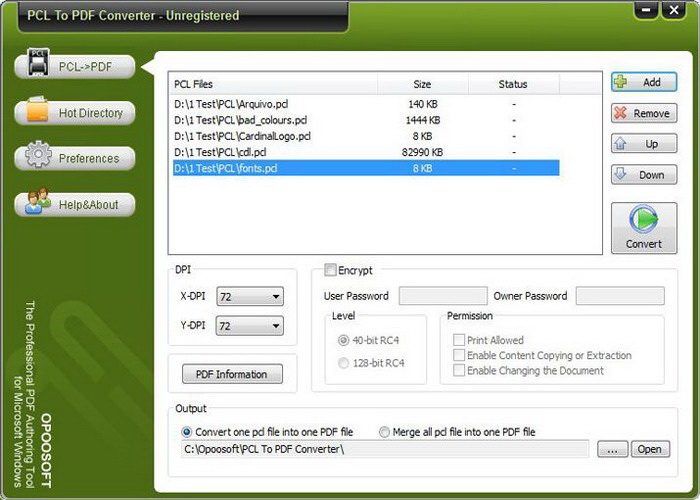Open the output folder
700x500 pixels.
pyautogui.click(x=650, y=449)
